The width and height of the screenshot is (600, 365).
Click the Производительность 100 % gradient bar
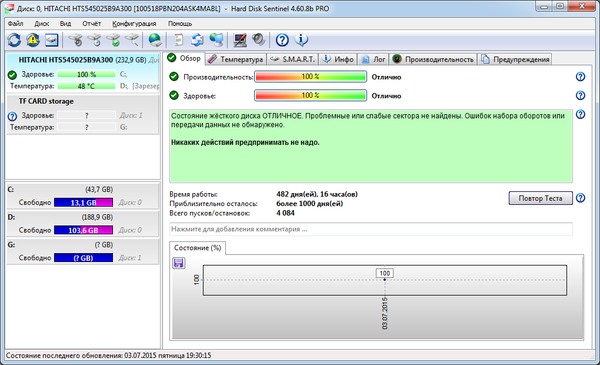click(310, 77)
